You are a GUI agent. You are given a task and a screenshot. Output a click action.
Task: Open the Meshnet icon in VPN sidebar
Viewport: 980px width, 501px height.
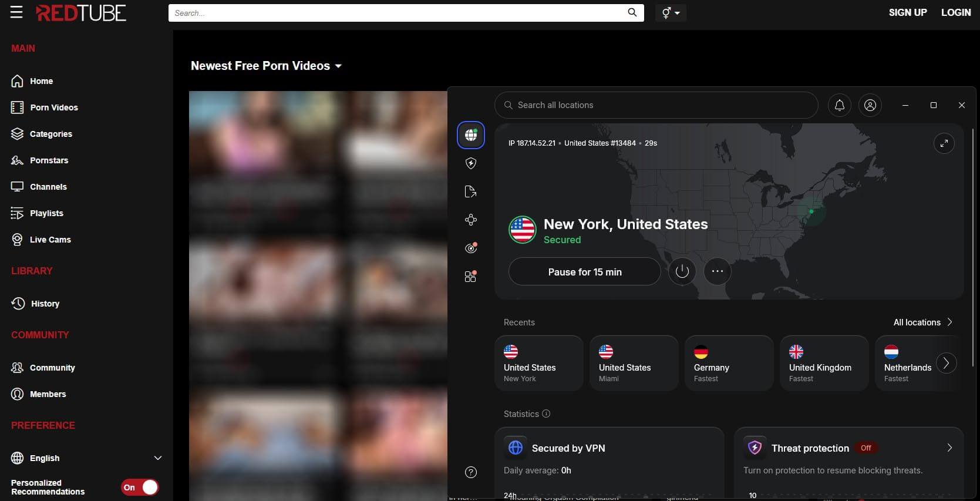471,220
